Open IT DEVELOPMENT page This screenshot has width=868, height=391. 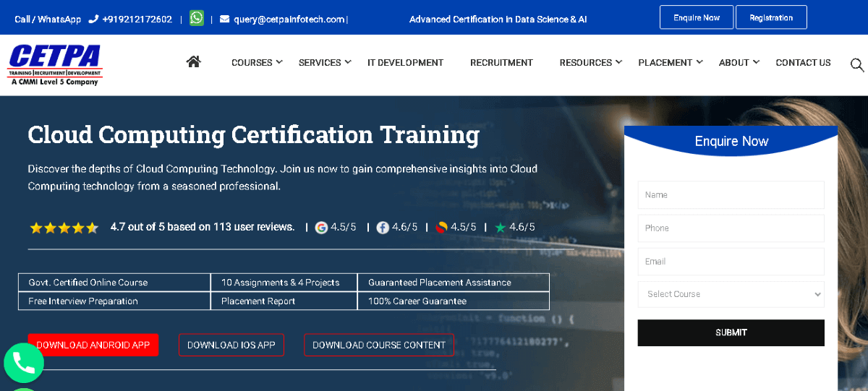405,63
